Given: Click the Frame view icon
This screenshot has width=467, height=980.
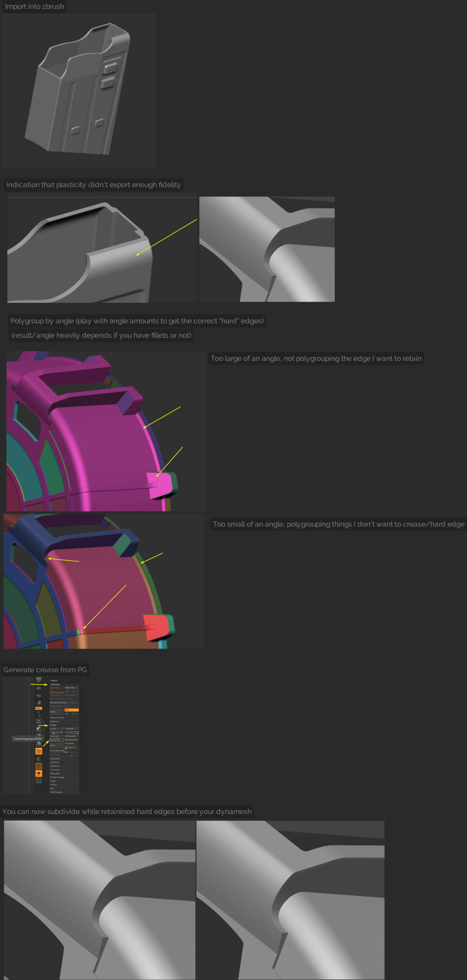Looking at the screenshot, I should tap(39, 722).
